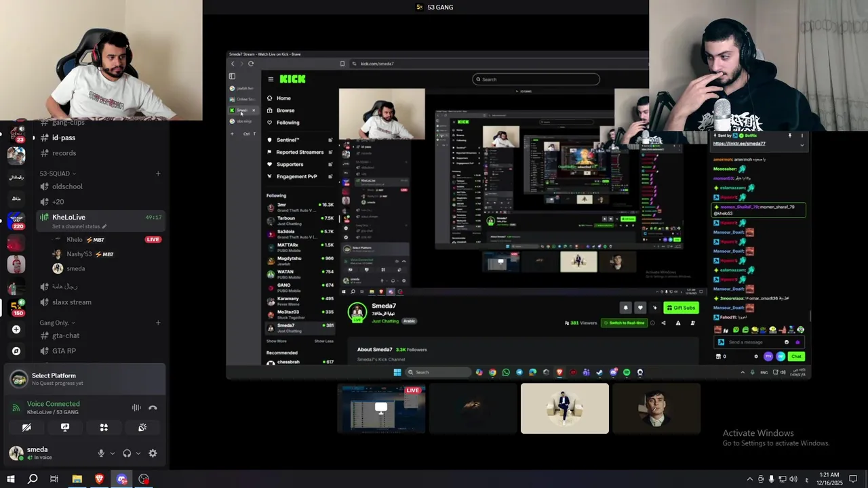Screen dimensions: 868x488
Task: Click the LIVE badge next to Khelo
Action: pos(153,240)
